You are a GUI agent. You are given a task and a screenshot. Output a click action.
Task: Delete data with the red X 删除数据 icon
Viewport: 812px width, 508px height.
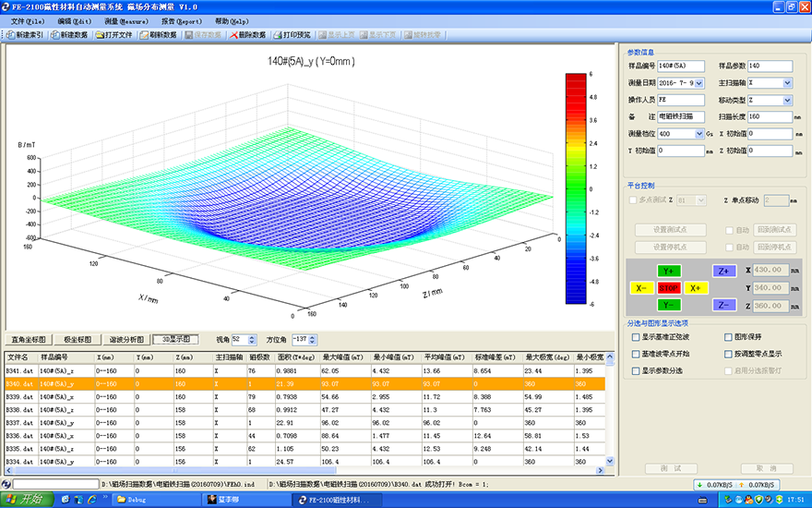(x=233, y=35)
